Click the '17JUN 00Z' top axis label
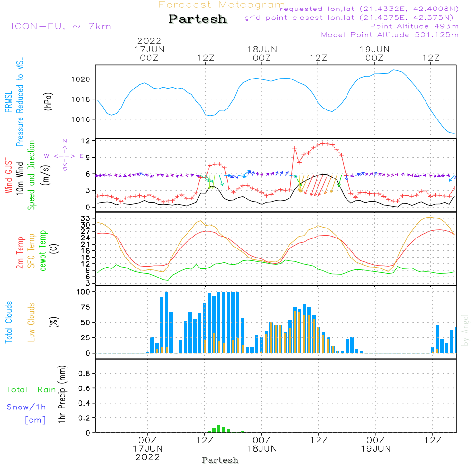Image resolution: width=476 pixels, height=476 pixels. 149,53
